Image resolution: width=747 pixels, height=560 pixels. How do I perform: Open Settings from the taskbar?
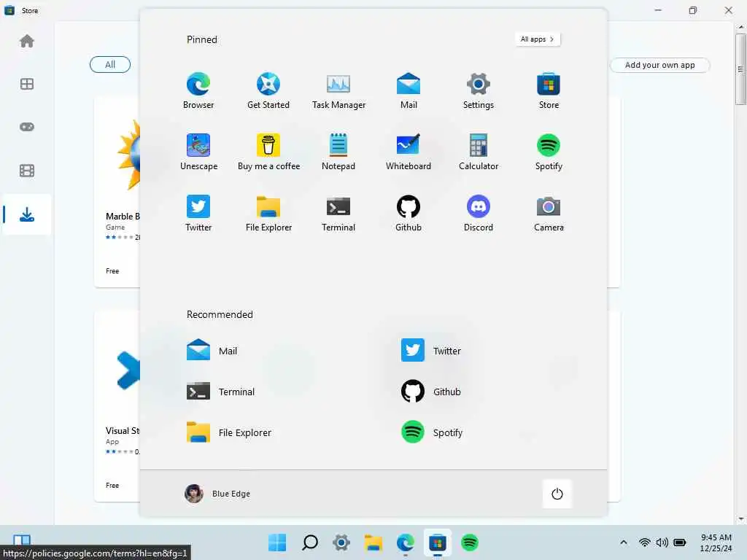(341, 542)
